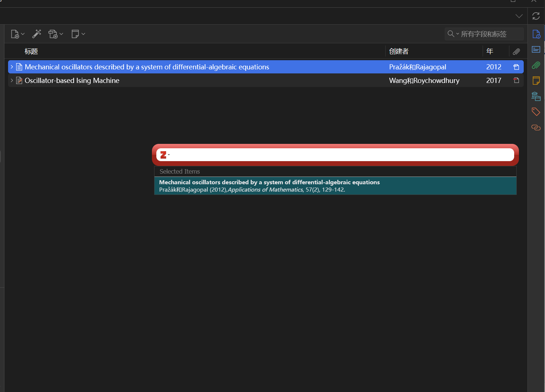Click the citation search input field

pyautogui.click(x=341, y=155)
